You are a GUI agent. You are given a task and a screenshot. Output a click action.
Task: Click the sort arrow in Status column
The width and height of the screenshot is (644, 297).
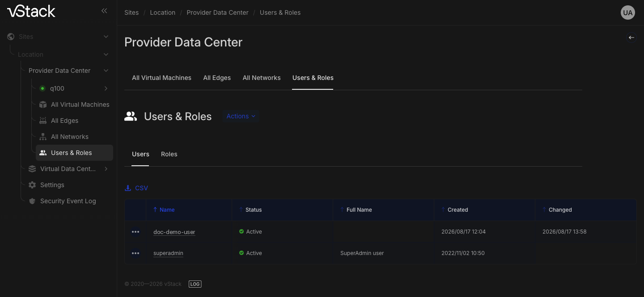click(x=241, y=209)
